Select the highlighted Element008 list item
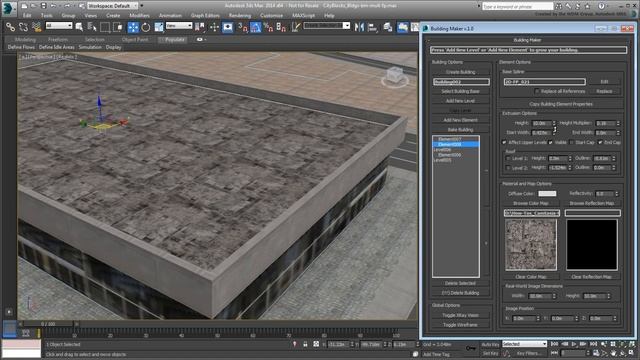 click(456, 144)
